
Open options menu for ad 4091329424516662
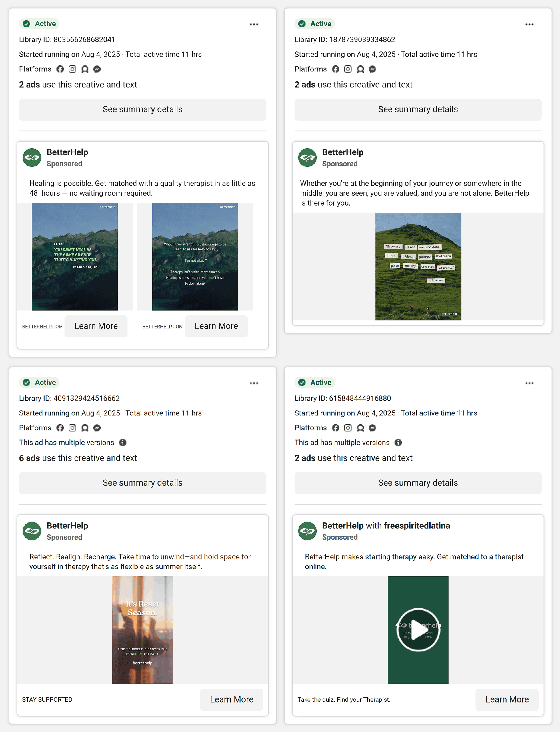(254, 383)
